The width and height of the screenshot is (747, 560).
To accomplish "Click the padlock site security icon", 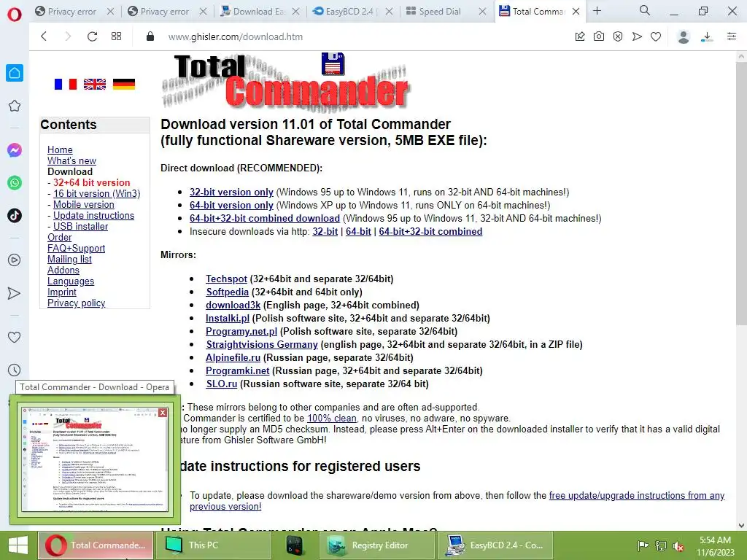I will coord(150,36).
